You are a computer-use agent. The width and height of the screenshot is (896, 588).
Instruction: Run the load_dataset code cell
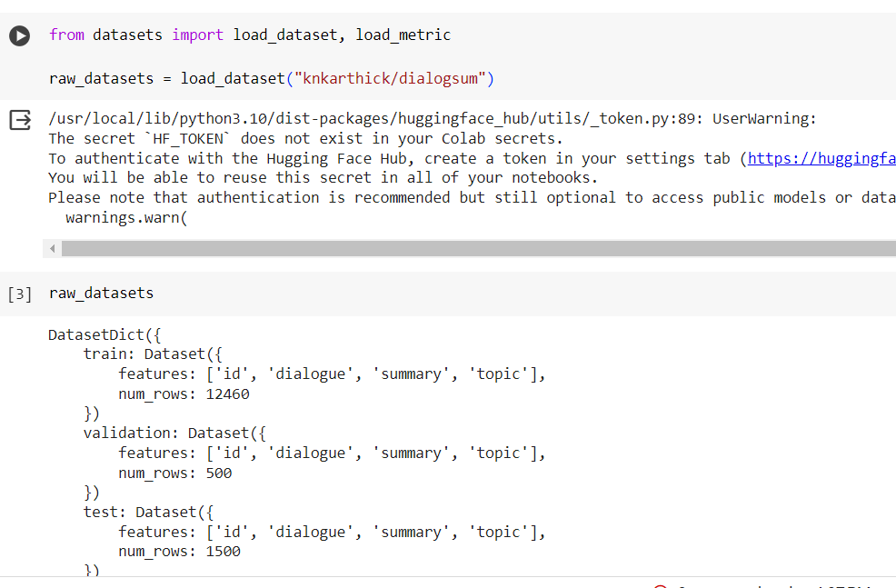click(x=19, y=35)
